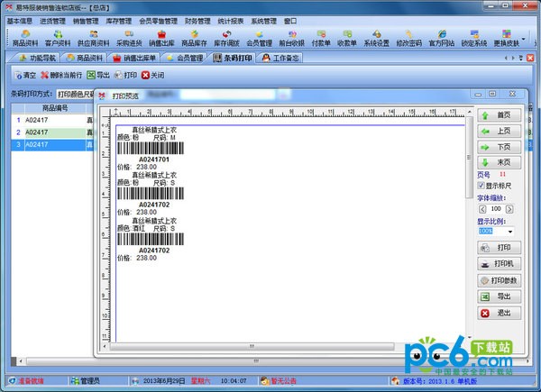This screenshot has height=392, width=541.
Task: Open 前台收银 toolbar icon
Action: click(291, 38)
